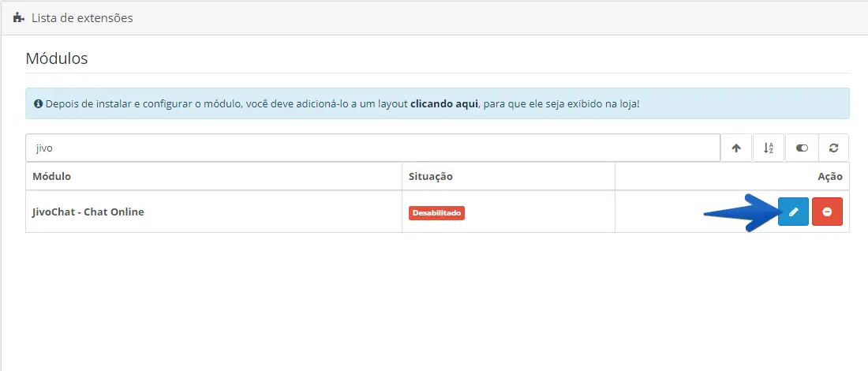Sort modules alphabetically with A-Z icon
The width and height of the screenshot is (868, 371).
click(769, 148)
